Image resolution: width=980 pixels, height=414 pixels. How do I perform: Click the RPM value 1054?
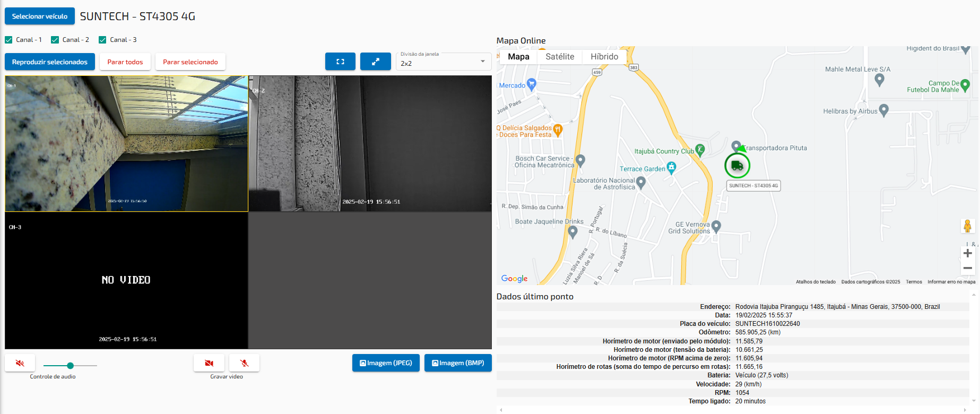coord(742,393)
